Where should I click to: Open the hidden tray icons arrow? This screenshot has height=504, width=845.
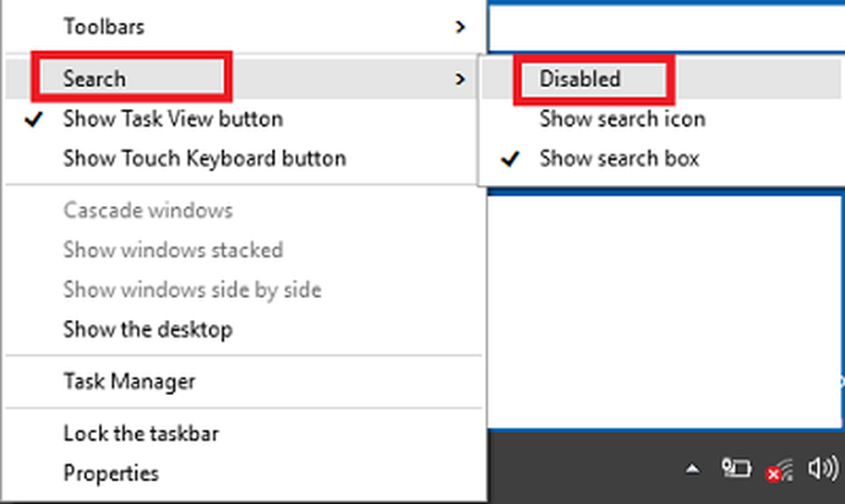click(x=693, y=469)
